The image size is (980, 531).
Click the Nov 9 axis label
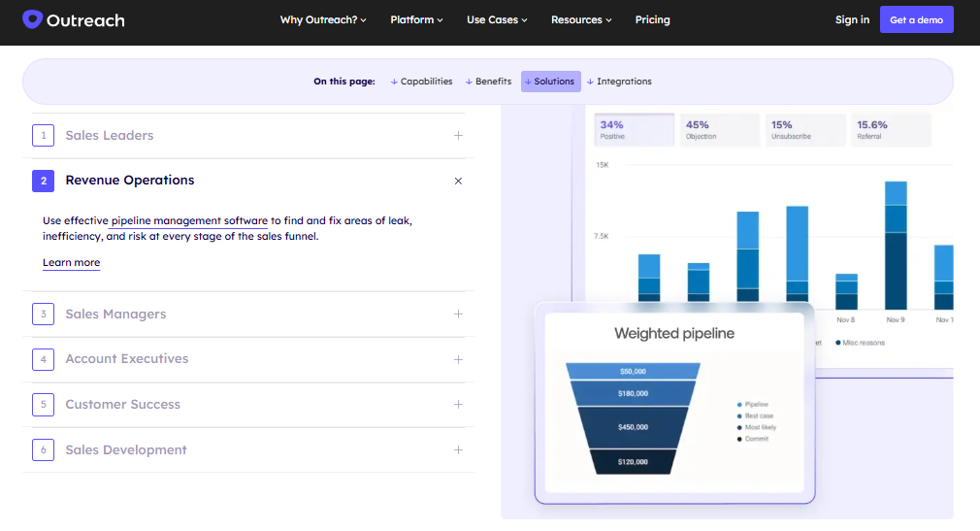pos(895,319)
